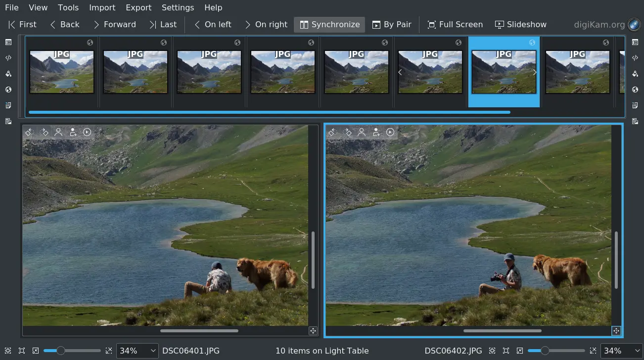Click the play icon on left preview
Image resolution: width=644 pixels, height=360 pixels.
pyautogui.click(x=87, y=132)
